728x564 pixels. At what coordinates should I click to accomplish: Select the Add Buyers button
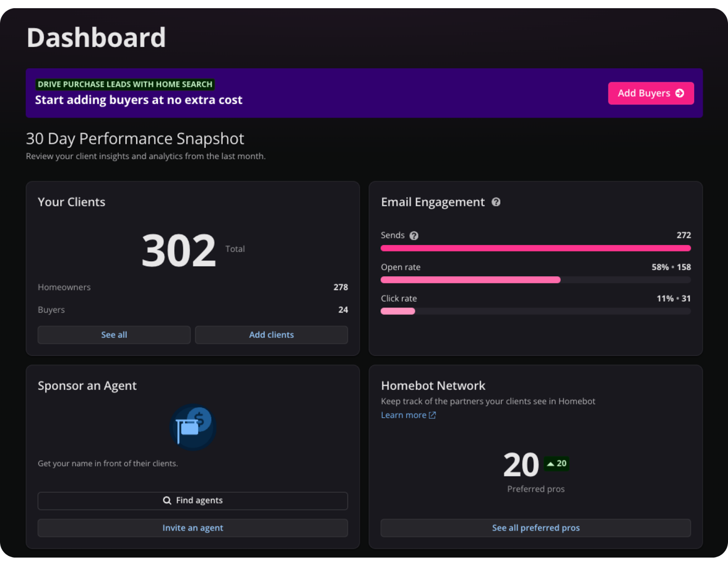tap(651, 93)
